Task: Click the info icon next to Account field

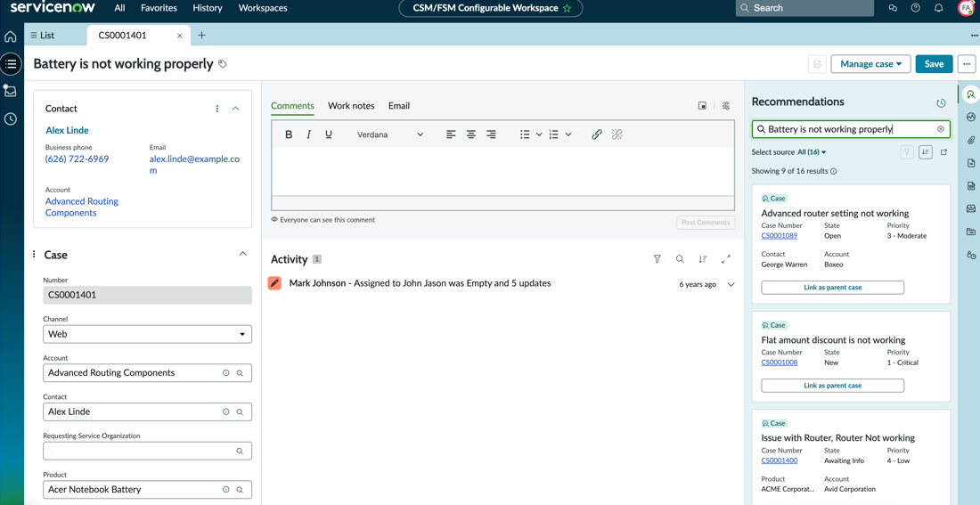Action: click(x=226, y=372)
